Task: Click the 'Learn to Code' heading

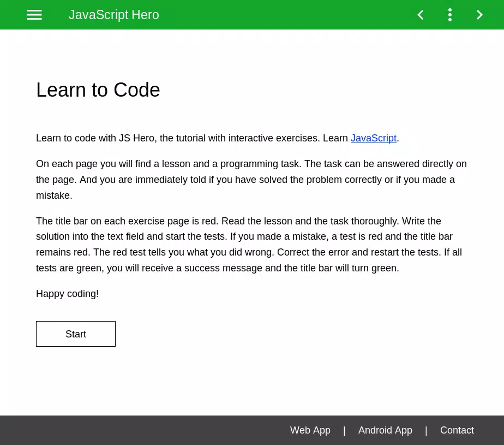Action: click(98, 90)
